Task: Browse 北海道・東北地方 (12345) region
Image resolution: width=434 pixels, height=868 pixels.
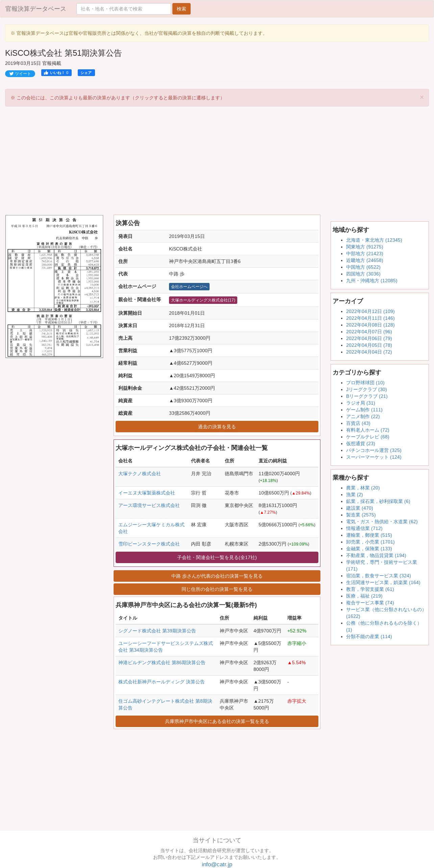Action: tap(374, 240)
